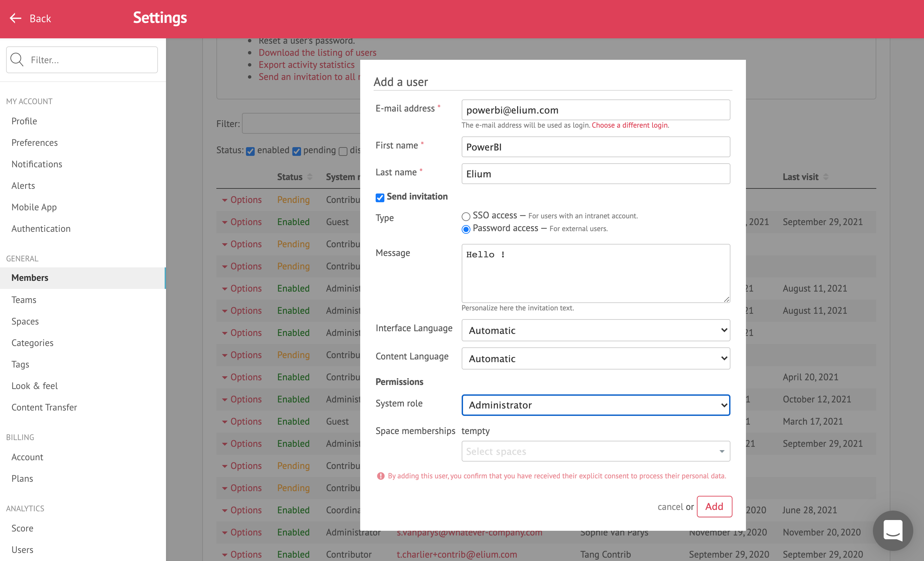924x561 pixels.
Task: Select SSO access radio button
Action: 466,216
